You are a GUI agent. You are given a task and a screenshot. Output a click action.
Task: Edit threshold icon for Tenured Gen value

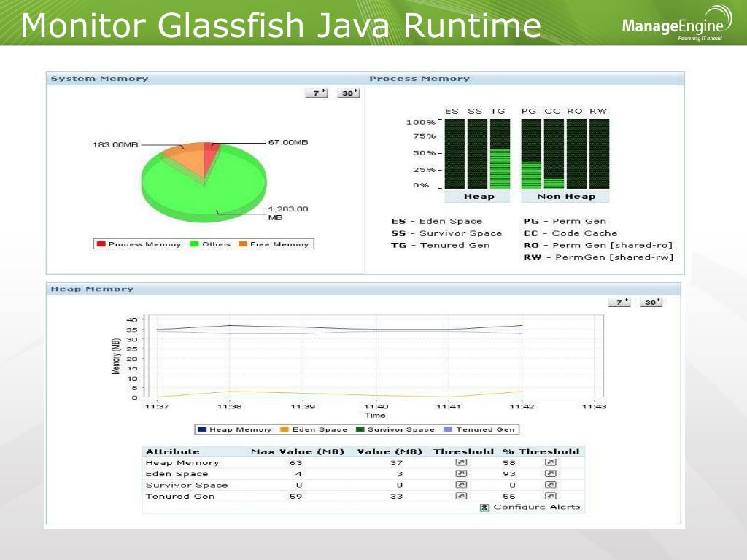[x=461, y=496]
